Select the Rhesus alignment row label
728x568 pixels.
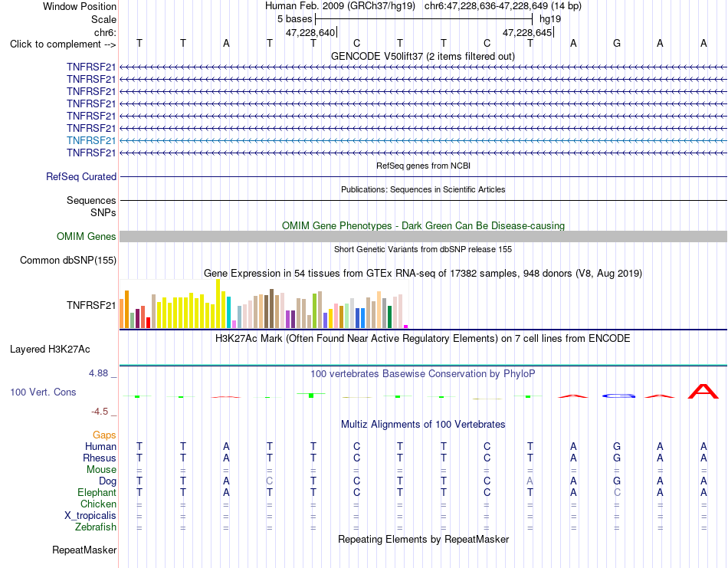[100, 458]
